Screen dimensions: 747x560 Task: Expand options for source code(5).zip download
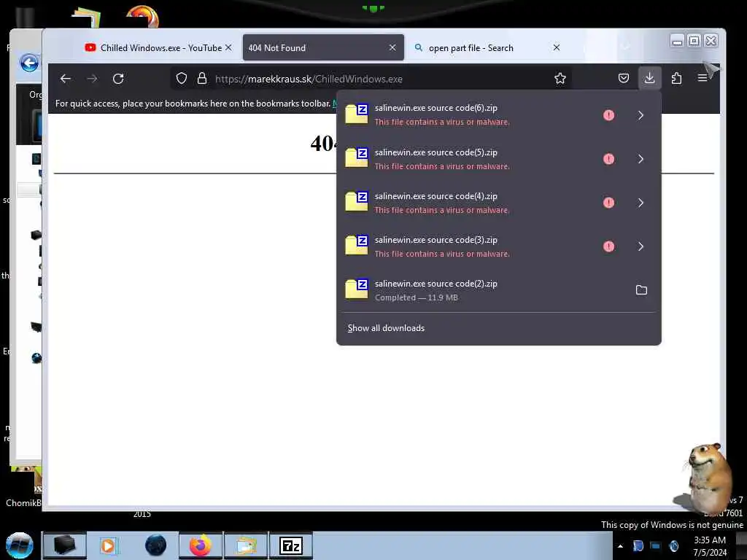[640, 159]
